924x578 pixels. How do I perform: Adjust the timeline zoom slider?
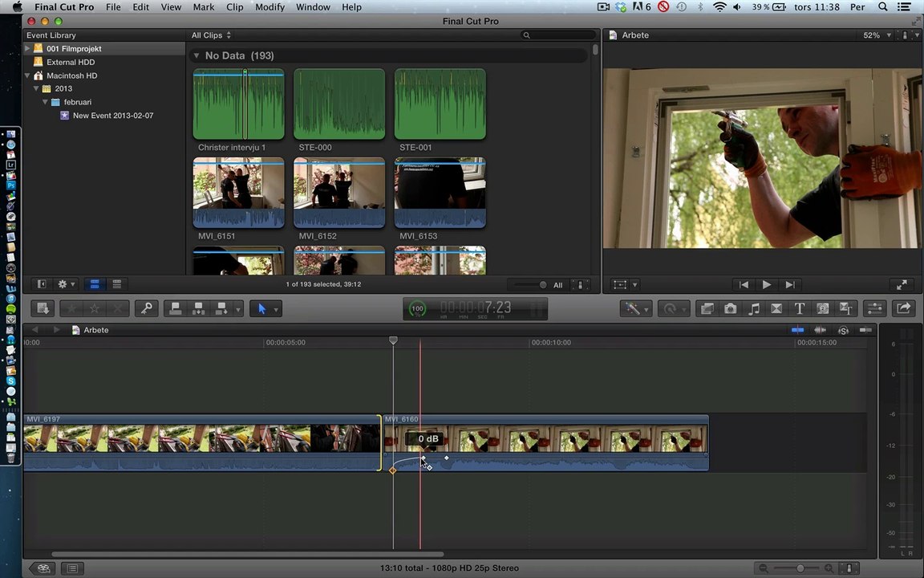799,568
